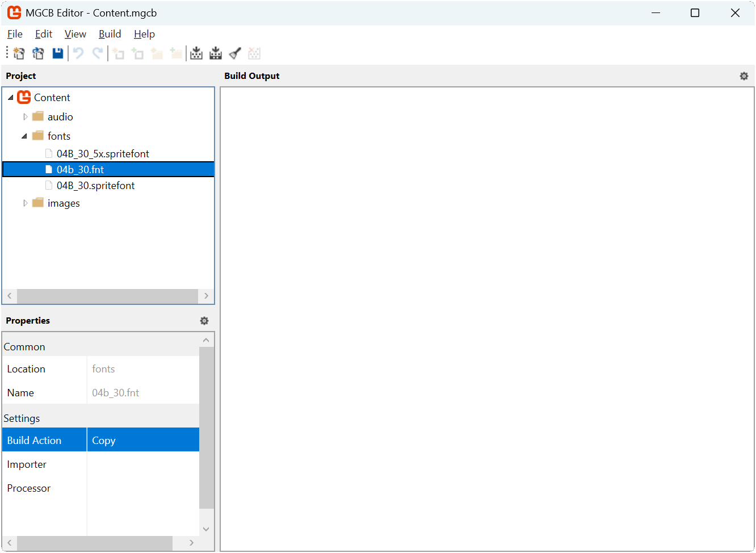Viewport: 756px width, 553px height.
Task: Click Project tree scroll left arrow
Action: coord(10,296)
